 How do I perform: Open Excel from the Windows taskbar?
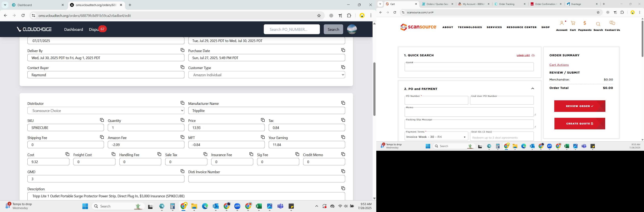(x=259, y=206)
